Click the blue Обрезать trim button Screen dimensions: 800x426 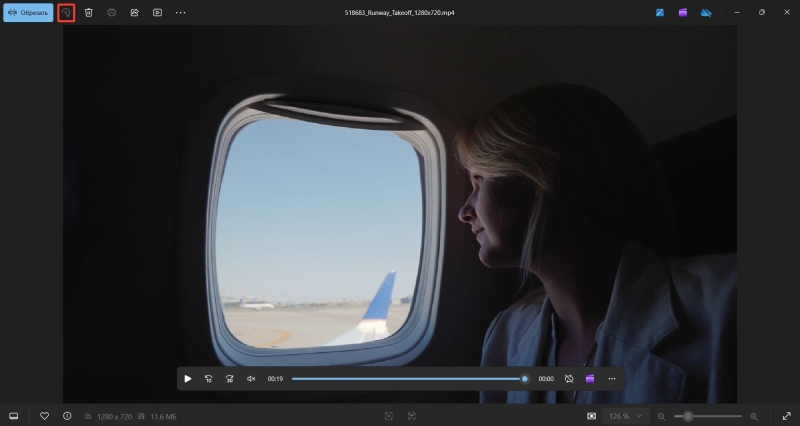28,13
